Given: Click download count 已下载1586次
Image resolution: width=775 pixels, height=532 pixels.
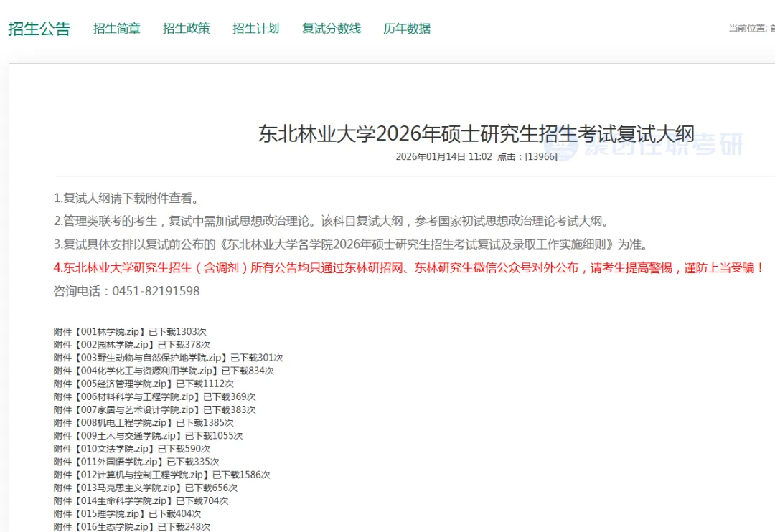Looking at the screenshot, I should (x=241, y=475).
